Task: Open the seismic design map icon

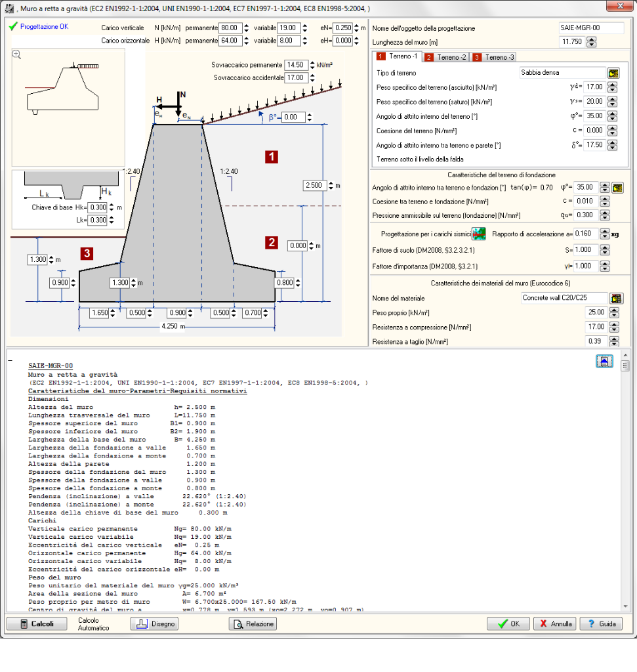Action: pos(478,234)
